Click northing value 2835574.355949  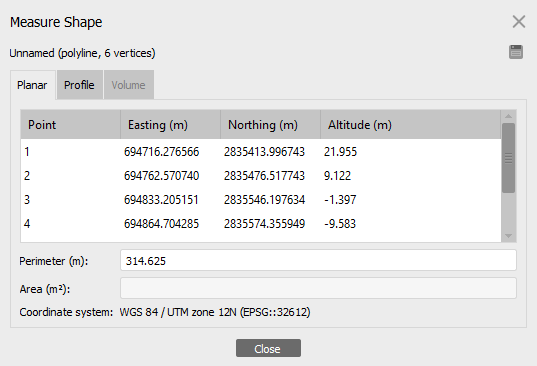point(264,224)
